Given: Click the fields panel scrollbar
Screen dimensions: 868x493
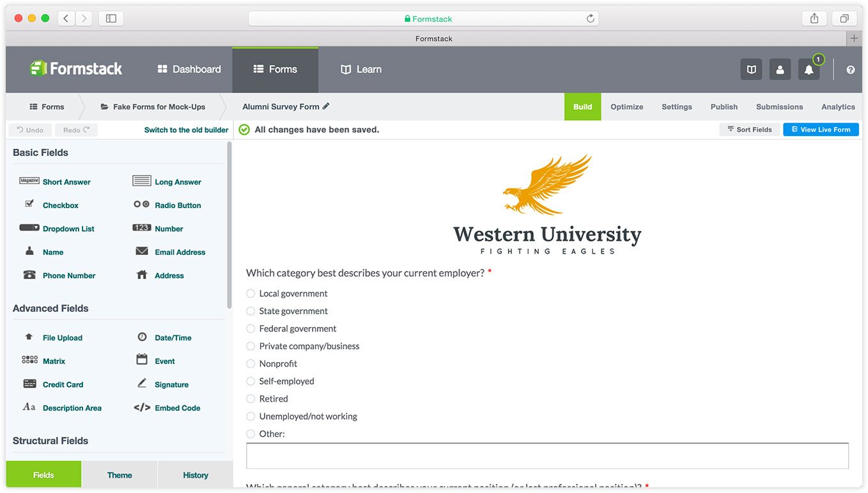Looking at the screenshot, I should pos(229,225).
